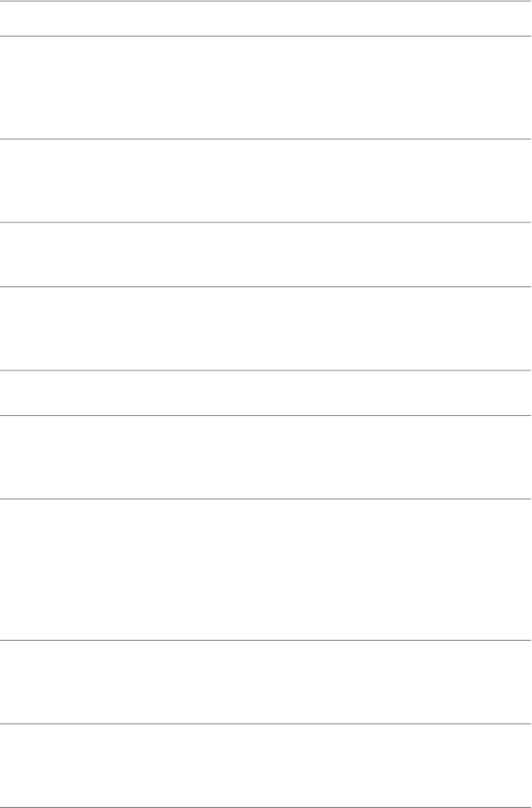Click the divider line under the header row
Viewport: 532px width, 808px height.
[265, 36]
